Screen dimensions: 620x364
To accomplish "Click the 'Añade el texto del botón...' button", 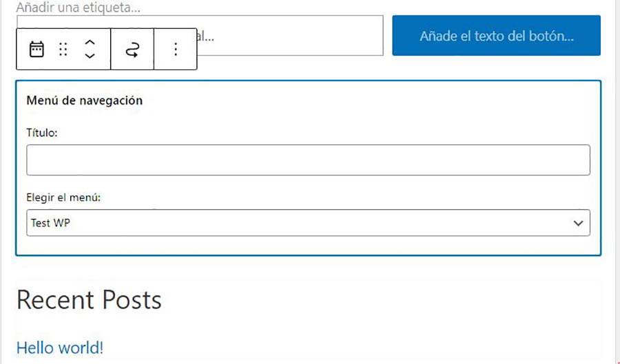I will tap(496, 36).
